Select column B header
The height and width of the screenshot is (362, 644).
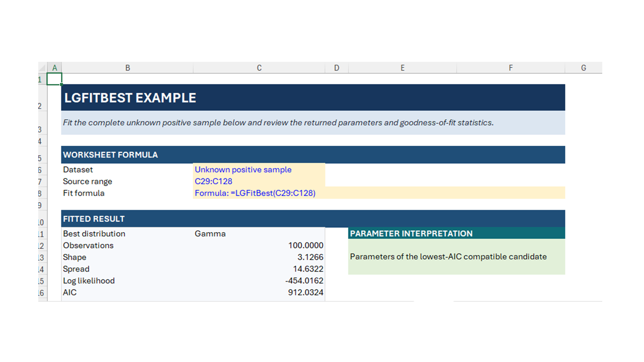[127, 67]
